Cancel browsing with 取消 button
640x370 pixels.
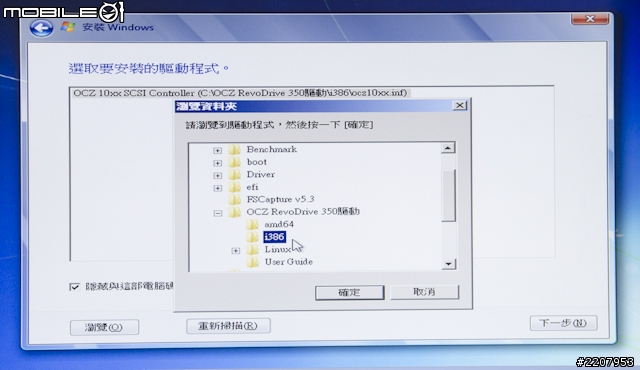[x=424, y=292]
